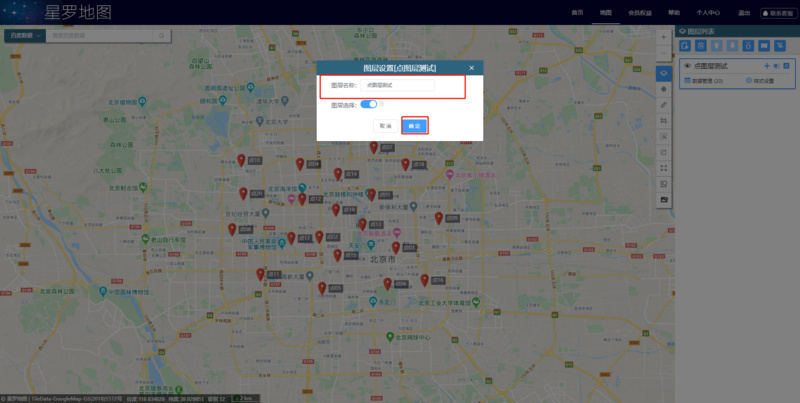Screen dimensions: 800x403
Task: Click the red marker labeled 点11
Action: (x=260, y=274)
